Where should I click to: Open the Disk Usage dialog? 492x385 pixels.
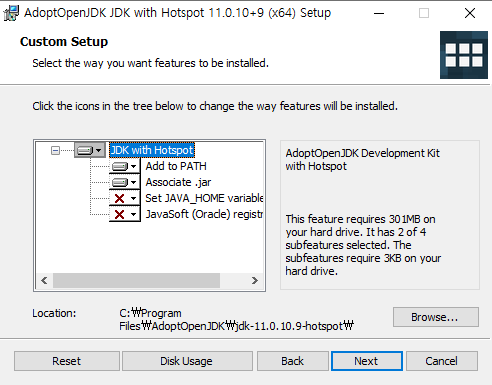[x=187, y=361]
